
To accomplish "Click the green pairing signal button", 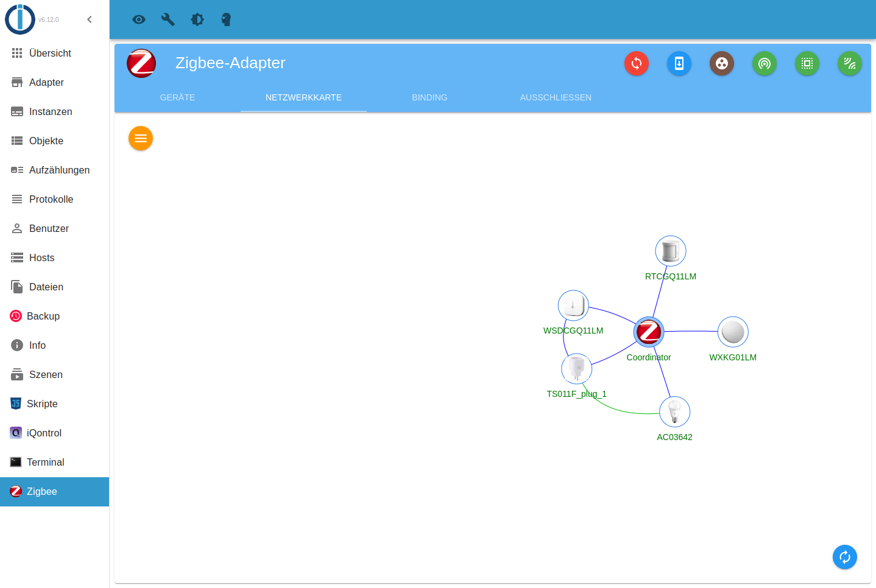I will (765, 63).
